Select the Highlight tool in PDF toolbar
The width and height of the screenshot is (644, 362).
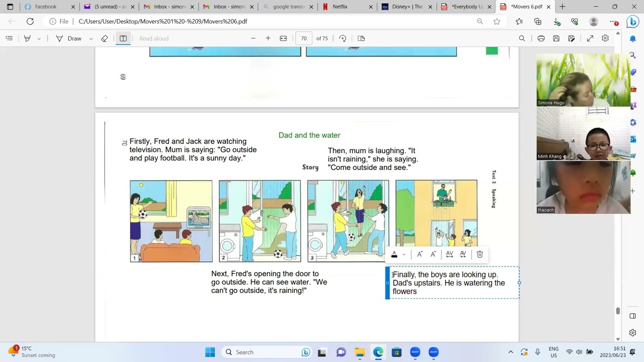28,38
